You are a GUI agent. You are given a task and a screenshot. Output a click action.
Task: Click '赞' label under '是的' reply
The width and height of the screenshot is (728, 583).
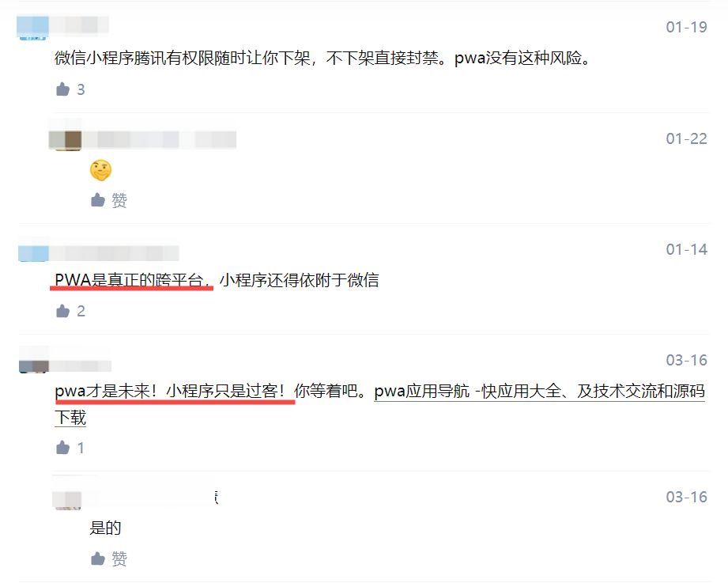(119, 558)
